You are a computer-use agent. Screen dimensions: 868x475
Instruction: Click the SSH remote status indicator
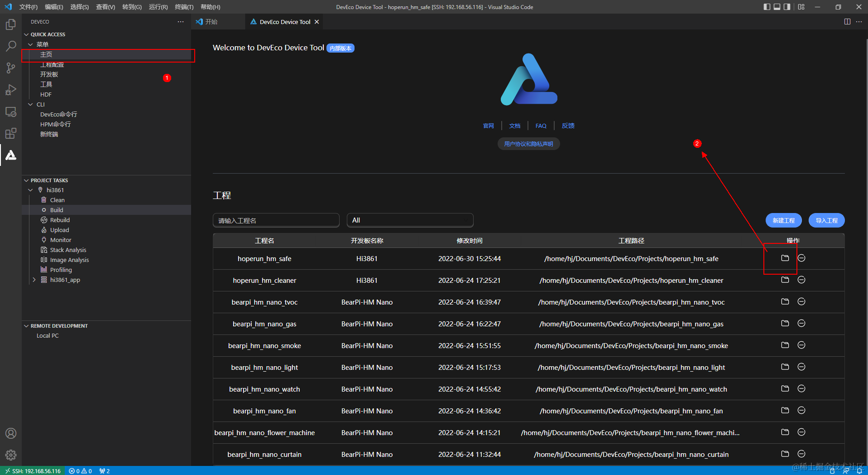pos(33,471)
